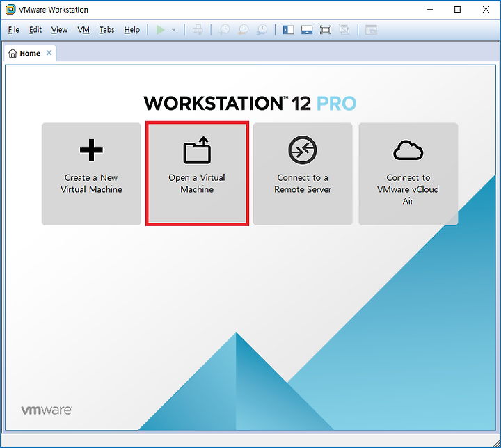
Task: Click Create a New Virtual Machine tile
Action: pyautogui.click(x=91, y=174)
